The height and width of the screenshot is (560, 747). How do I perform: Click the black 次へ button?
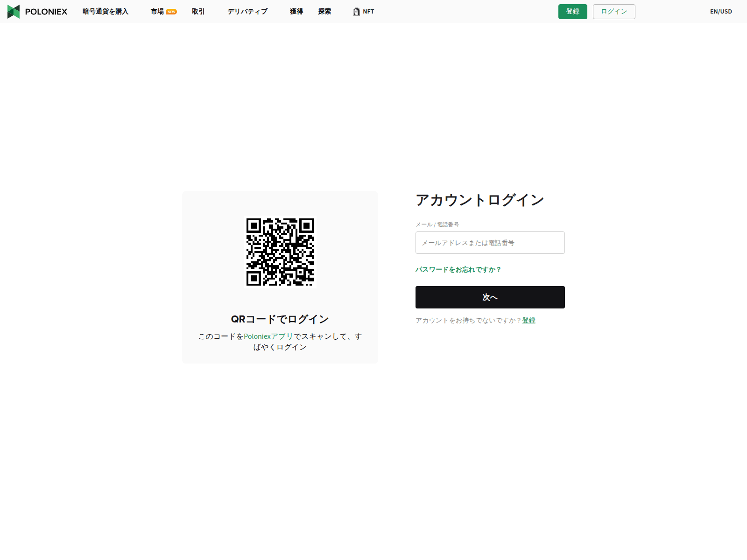tap(490, 297)
